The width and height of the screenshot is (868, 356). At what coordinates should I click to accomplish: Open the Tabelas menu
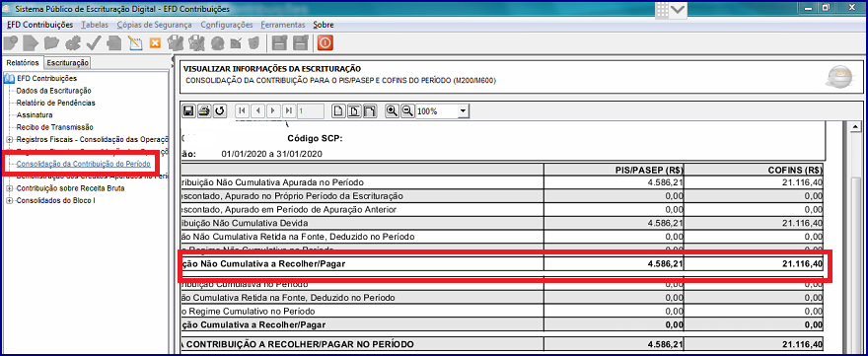(x=94, y=25)
